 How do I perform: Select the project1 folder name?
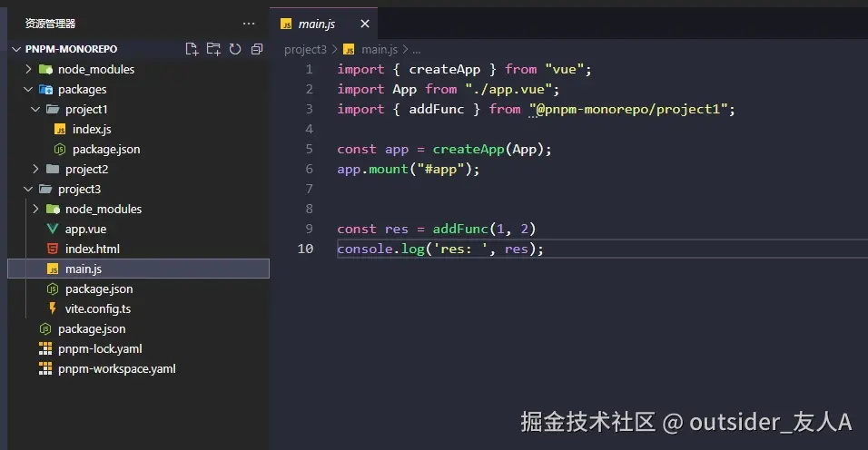point(86,110)
